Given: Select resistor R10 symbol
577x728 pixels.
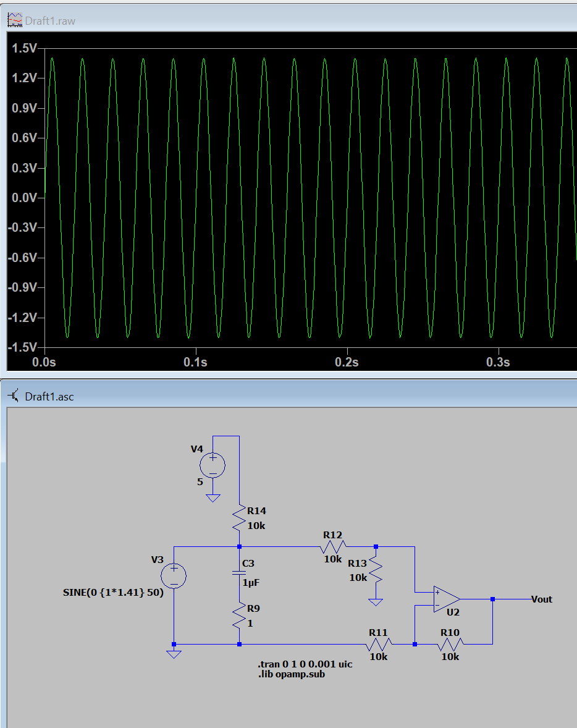Looking at the screenshot, I should pos(450,644).
